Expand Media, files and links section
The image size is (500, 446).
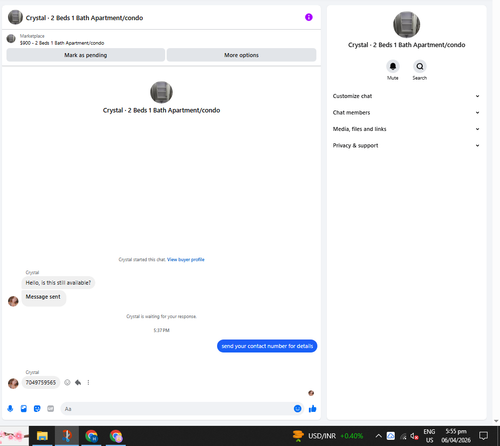(x=406, y=129)
